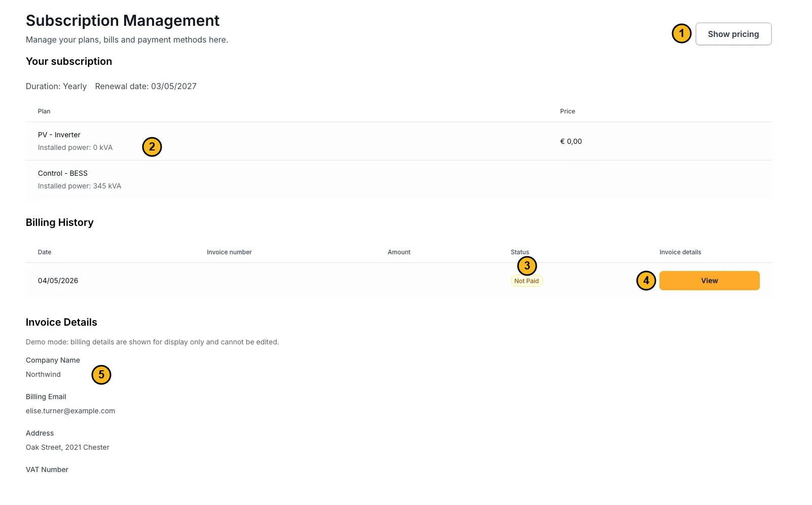812x505 pixels.
Task: Select the Northwind company name
Action: (43, 374)
